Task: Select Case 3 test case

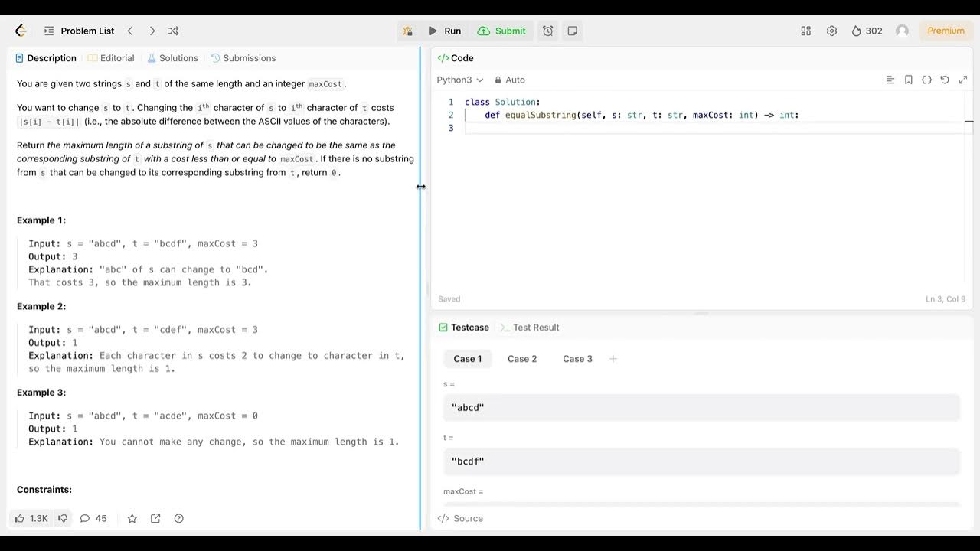Action: (x=577, y=359)
